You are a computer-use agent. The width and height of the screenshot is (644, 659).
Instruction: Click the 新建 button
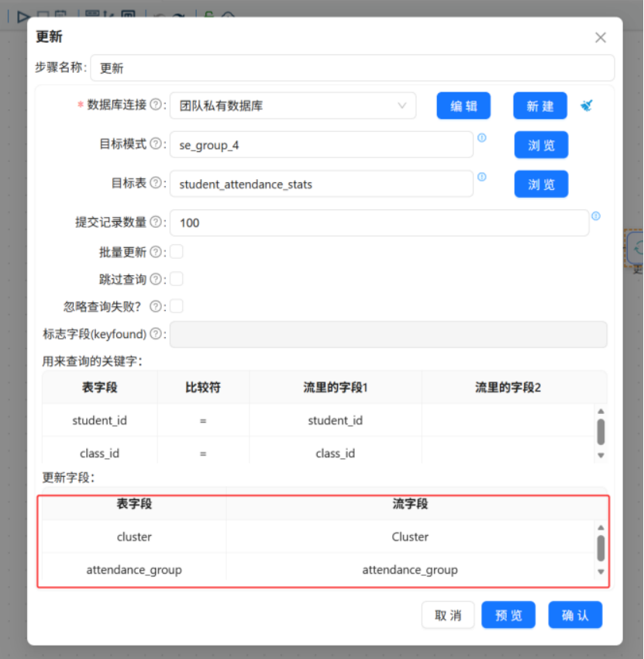click(540, 105)
